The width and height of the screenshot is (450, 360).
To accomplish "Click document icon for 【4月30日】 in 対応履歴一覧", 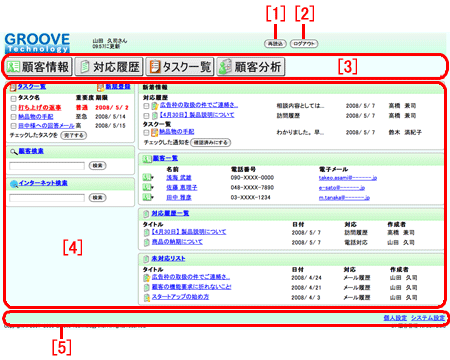I will point(146,232).
